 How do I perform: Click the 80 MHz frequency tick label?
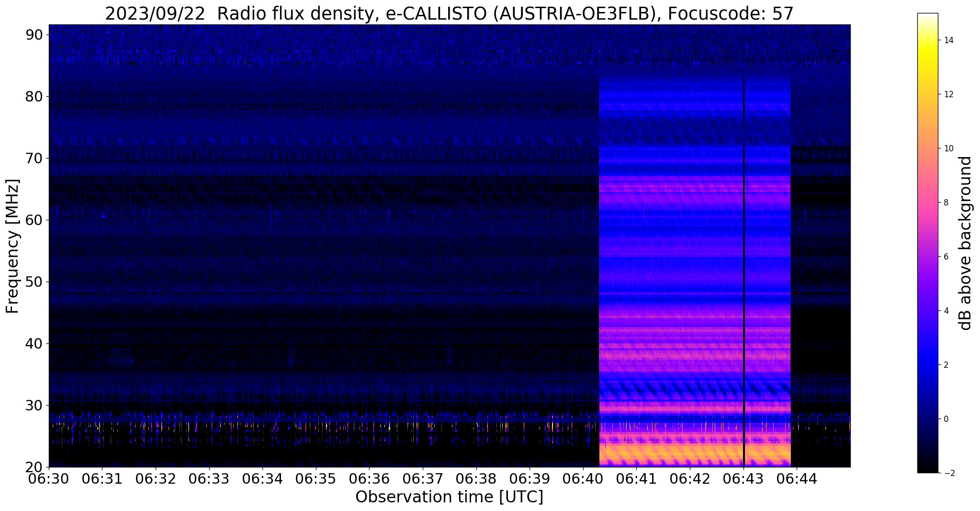click(x=34, y=97)
